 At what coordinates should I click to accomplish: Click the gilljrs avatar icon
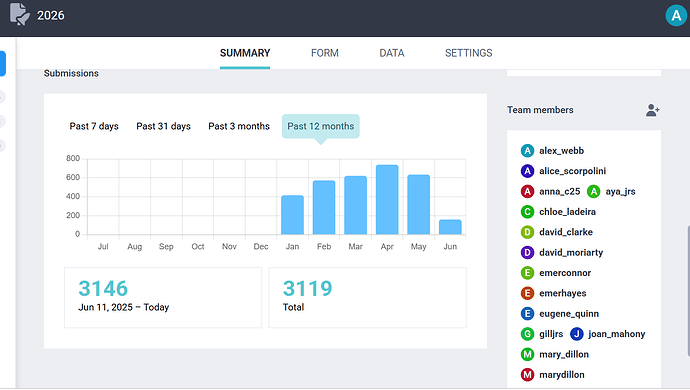coord(527,334)
